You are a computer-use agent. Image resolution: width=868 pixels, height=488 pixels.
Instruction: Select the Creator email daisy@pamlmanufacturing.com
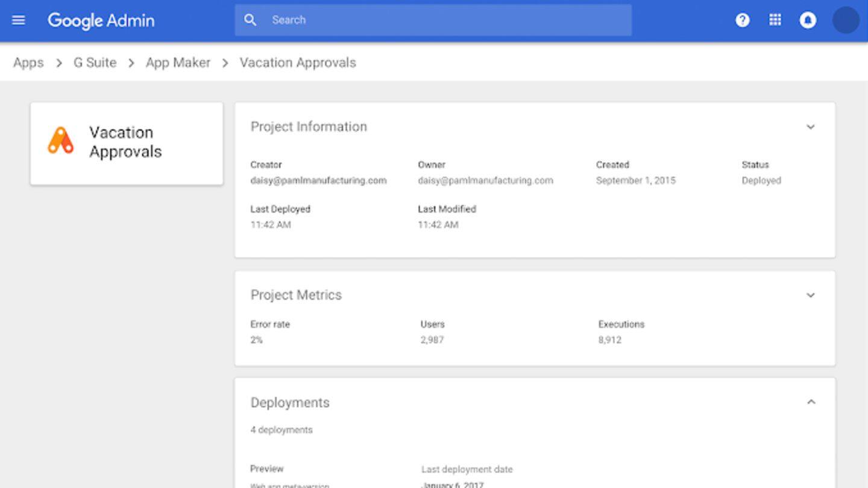click(x=318, y=180)
